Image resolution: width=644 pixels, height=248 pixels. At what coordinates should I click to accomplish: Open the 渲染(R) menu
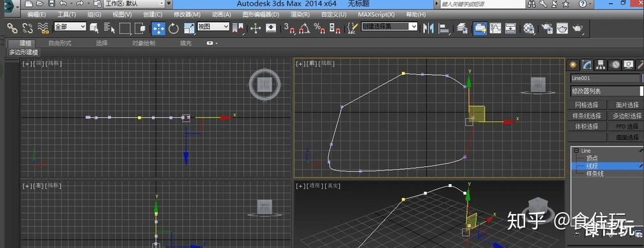[300, 14]
